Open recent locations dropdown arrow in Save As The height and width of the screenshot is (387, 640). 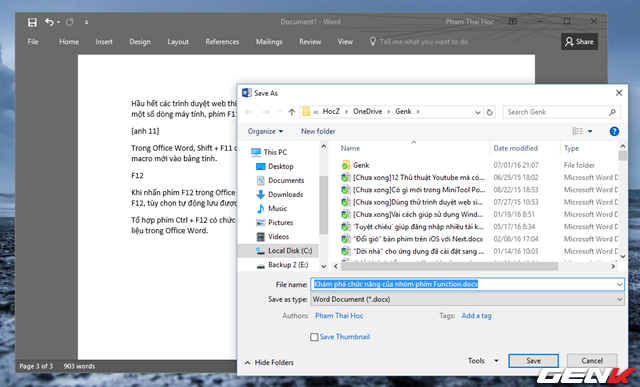(x=280, y=112)
